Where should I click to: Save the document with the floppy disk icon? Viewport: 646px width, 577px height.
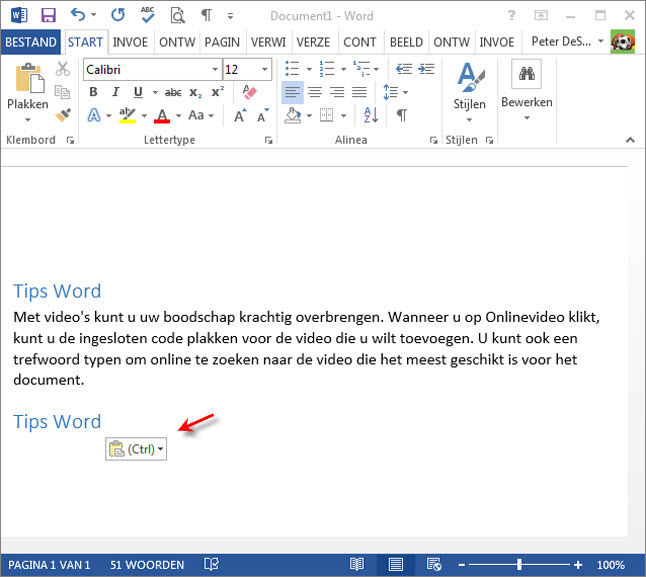[48, 16]
